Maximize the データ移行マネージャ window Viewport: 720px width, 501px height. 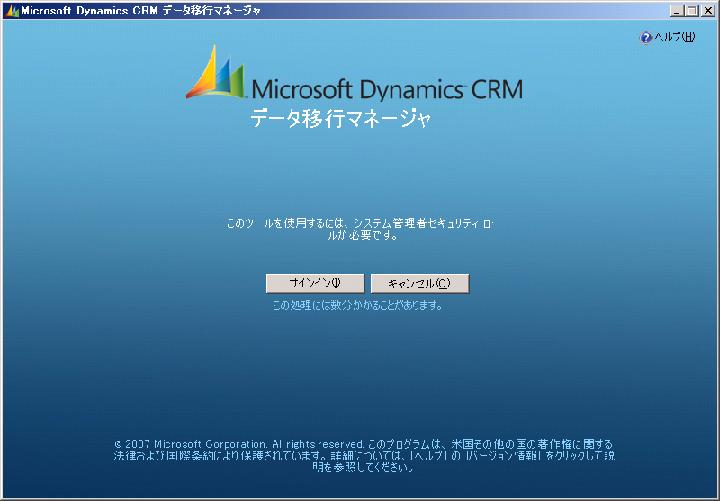692,11
